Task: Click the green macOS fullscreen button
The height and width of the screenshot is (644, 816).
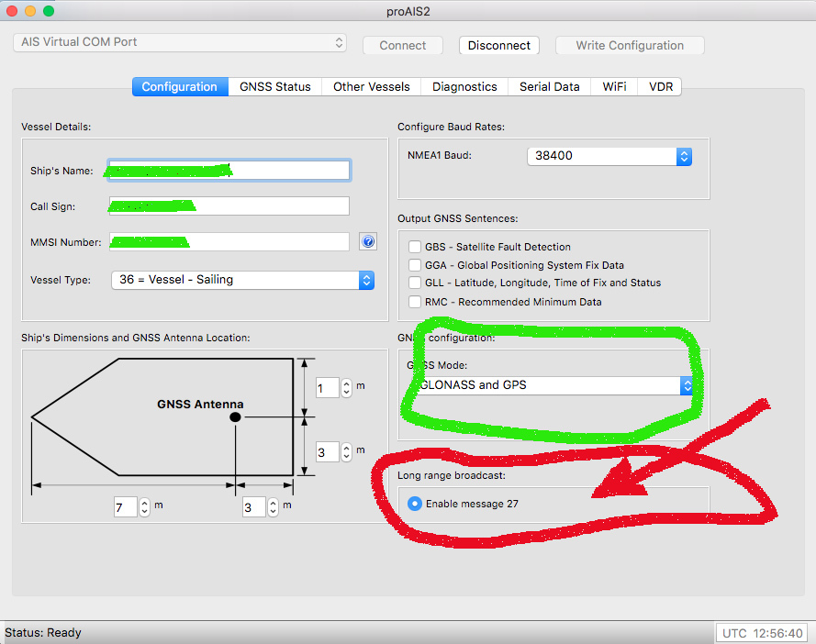Action: point(49,11)
